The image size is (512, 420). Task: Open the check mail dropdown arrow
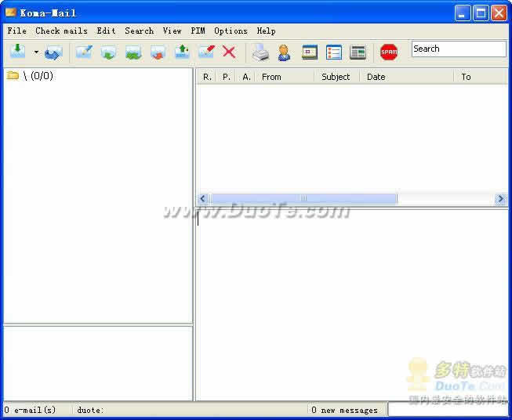(x=36, y=52)
